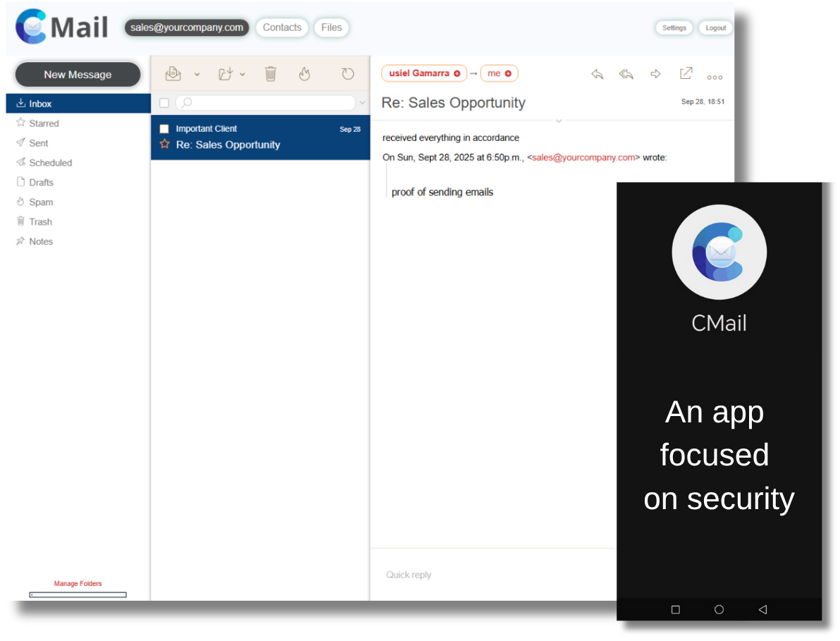The image size is (840, 641).
Task: Forward the email with the arrow icon
Action: click(655, 73)
